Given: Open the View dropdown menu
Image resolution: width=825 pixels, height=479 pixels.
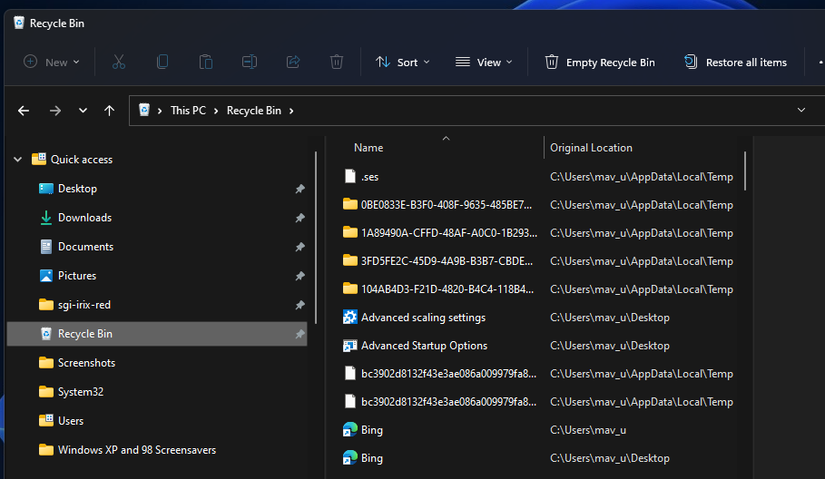Looking at the screenshot, I should [x=484, y=62].
